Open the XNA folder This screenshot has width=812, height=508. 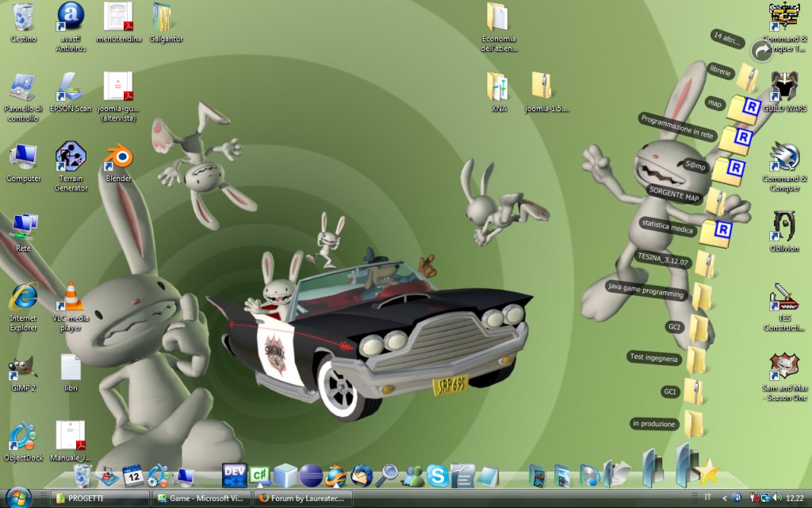498,93
